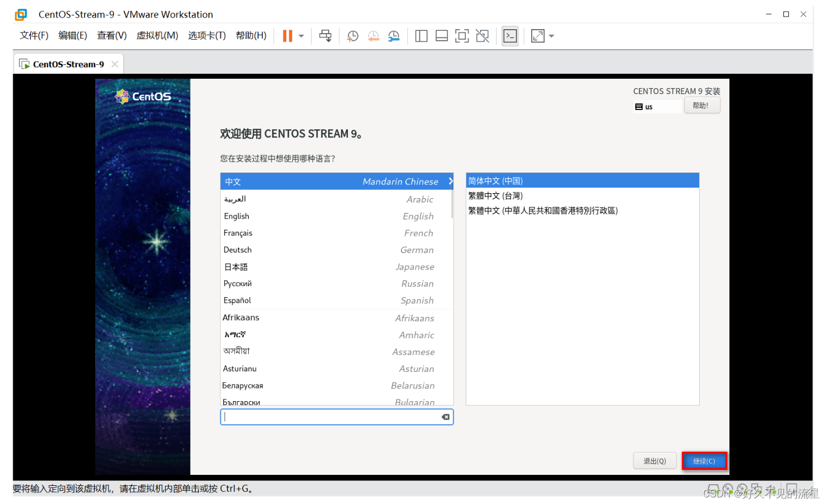828x504 pixels.
Task: Open the 编辑(E) menu
Action: [73, 36]
